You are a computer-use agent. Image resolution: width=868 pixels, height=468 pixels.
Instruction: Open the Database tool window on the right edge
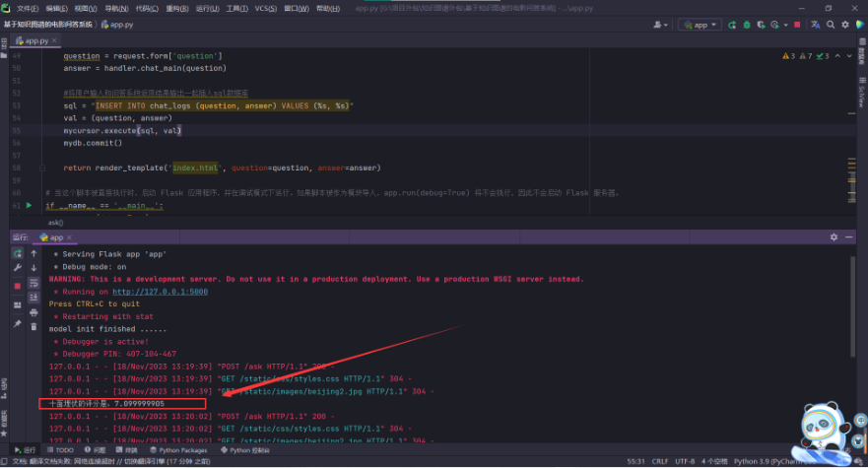tap(862, 52)
